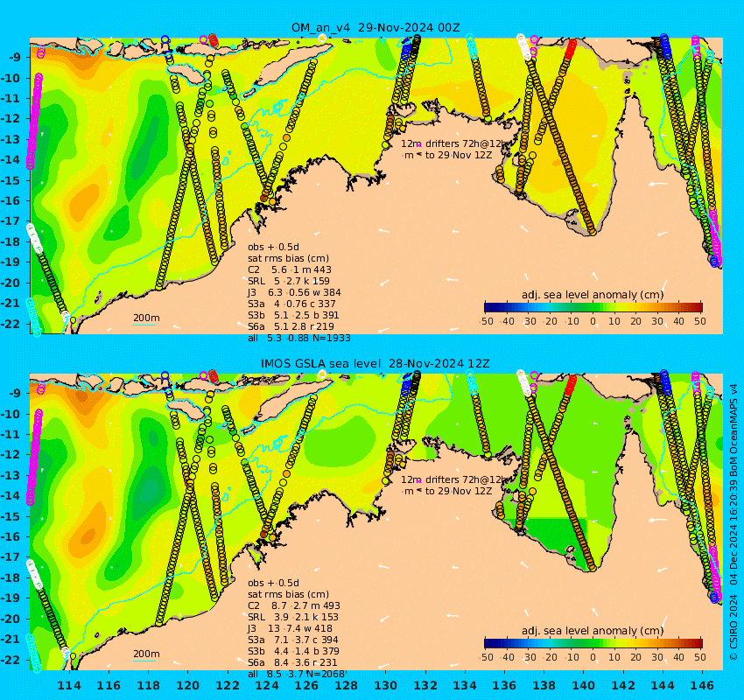This screenshot has height=700, width=744.
Task: Select the top panel row SRL 5 2.7 k 159
Action: [x=289, y=281]
